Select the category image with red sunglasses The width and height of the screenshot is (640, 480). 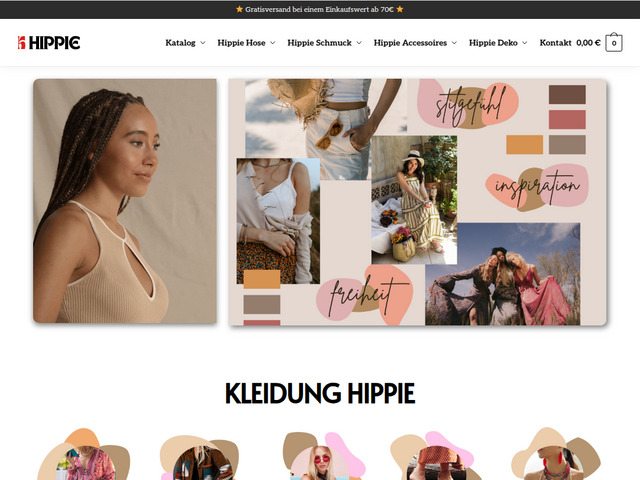(322, 457)
